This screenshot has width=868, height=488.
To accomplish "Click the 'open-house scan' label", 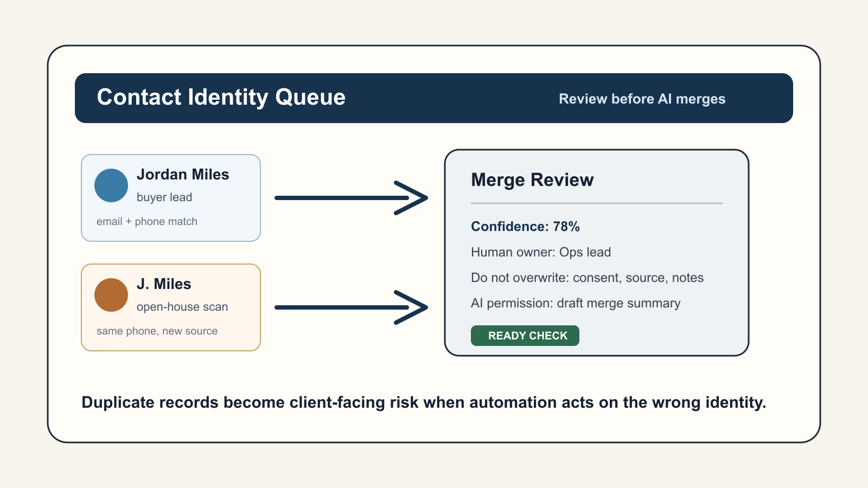I will [182, 307].
